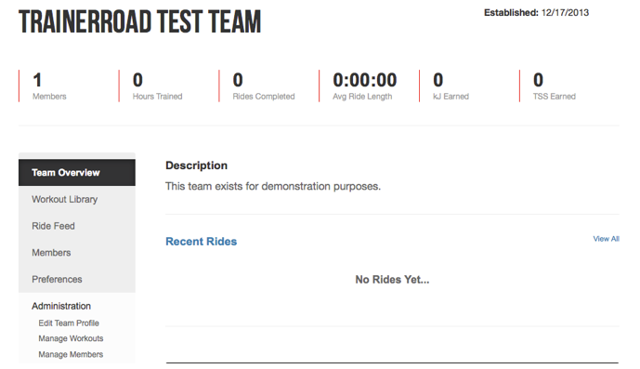Go to the Ride Feed page

coord(53,226)
